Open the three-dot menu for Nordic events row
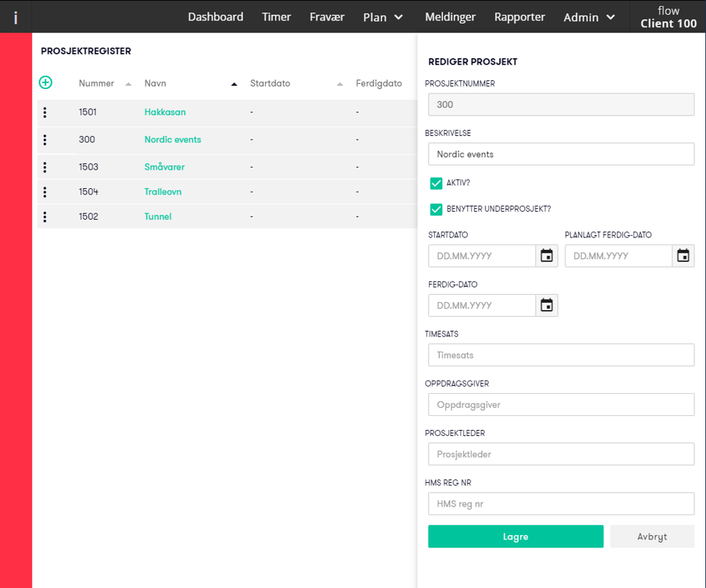 coord(45,140)
